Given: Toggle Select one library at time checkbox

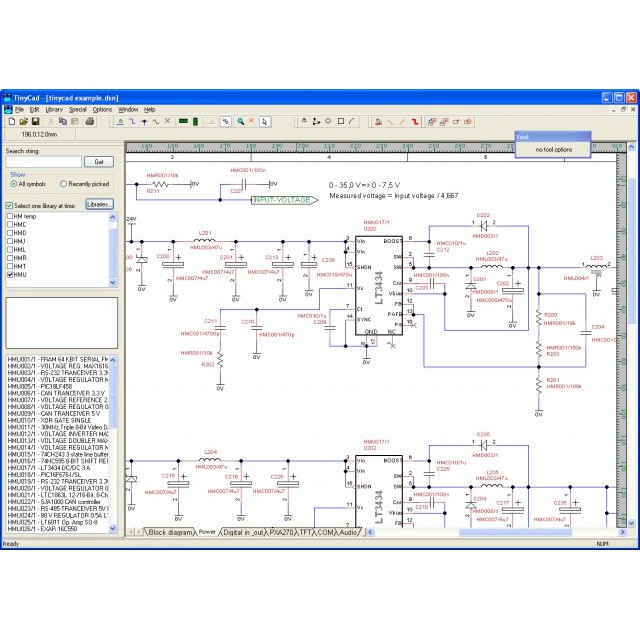Looking at the screenshot, I should [x=10, y=204].
